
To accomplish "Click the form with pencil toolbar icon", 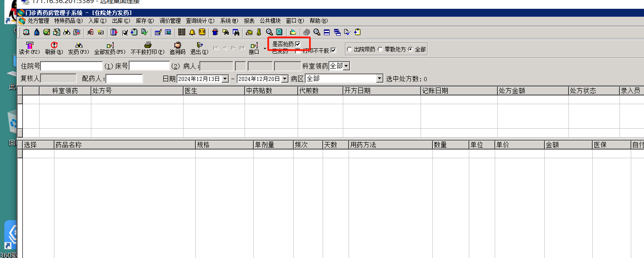I will click(x=158, y=32).
